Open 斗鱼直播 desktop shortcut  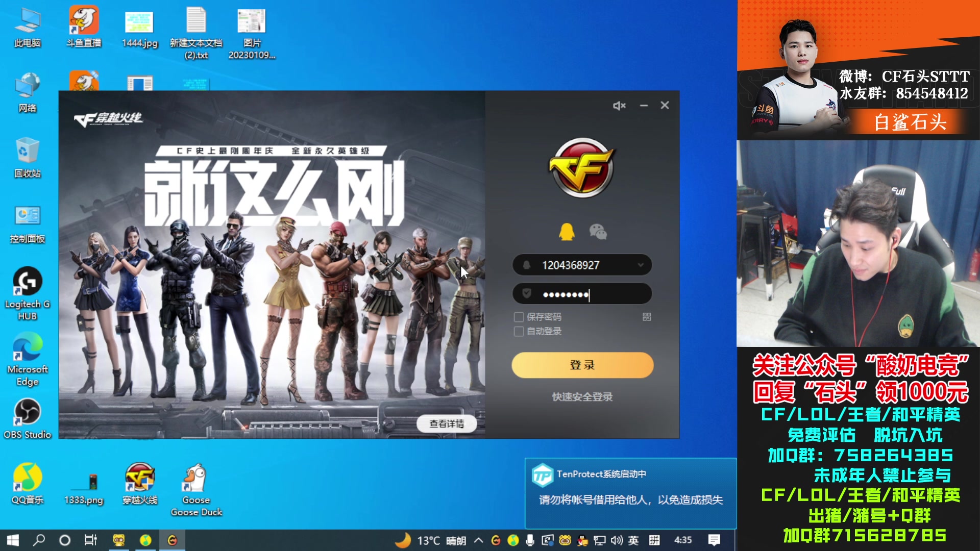point(84,27)
